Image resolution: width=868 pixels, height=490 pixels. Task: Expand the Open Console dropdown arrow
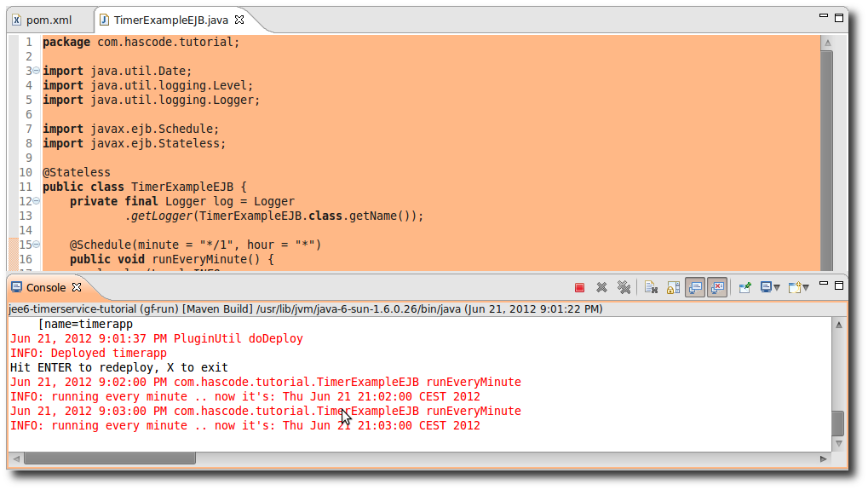coord(806,288)
